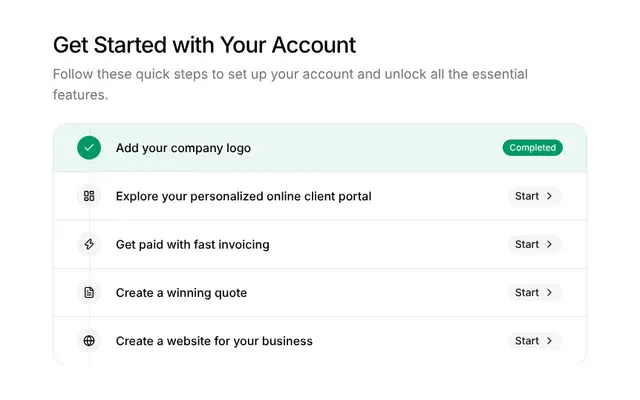This screenshot has width=640, height=400.
Task: Start exploring the online client portal
Action: pos(535,196)
